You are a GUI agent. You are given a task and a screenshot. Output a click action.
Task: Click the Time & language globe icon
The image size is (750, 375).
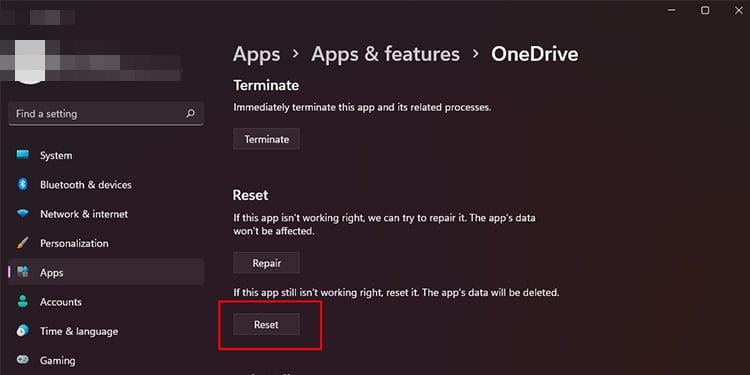pos(22,331)
